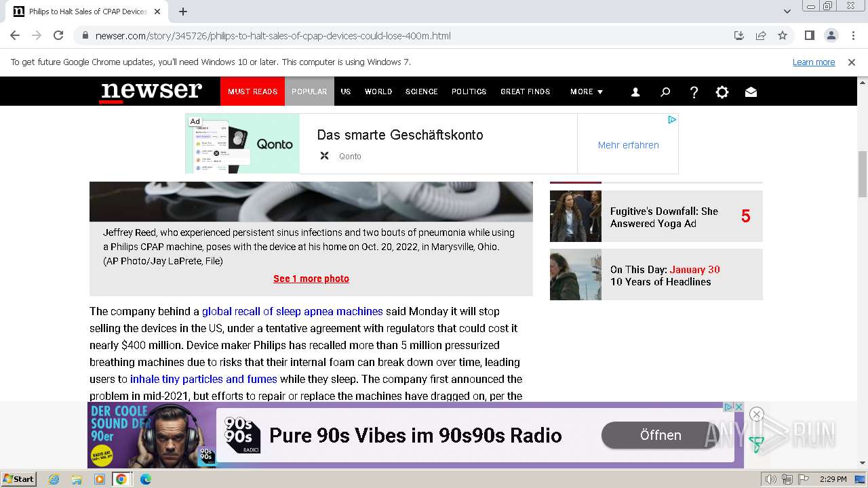Click the page's vertical scrollbar thumb
The width and height of the screenshot is (868, 488).
point(863,174)
